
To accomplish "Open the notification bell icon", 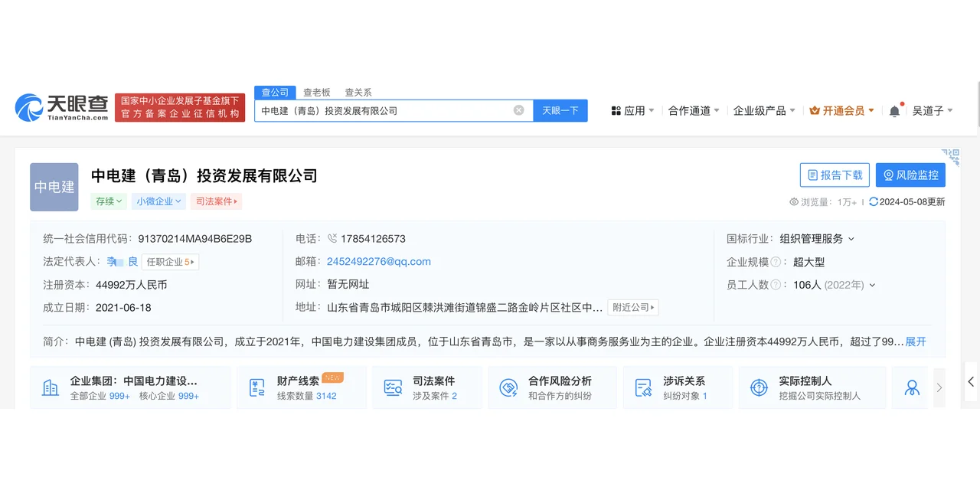I will 894,109.
